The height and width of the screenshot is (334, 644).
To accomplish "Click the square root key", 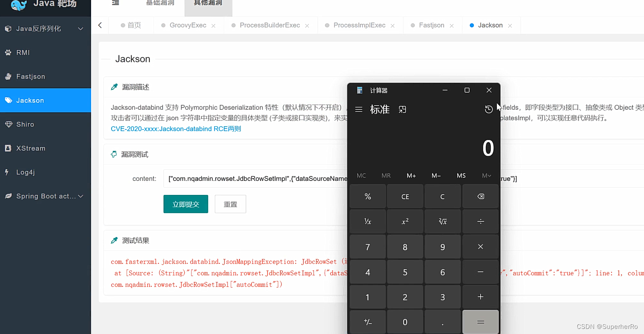I will point(442,222).
